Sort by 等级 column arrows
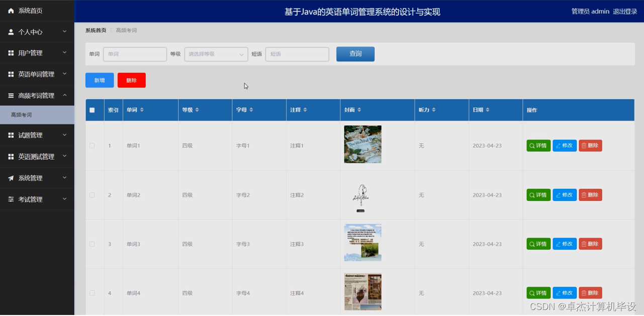 [x=197, y=110]
